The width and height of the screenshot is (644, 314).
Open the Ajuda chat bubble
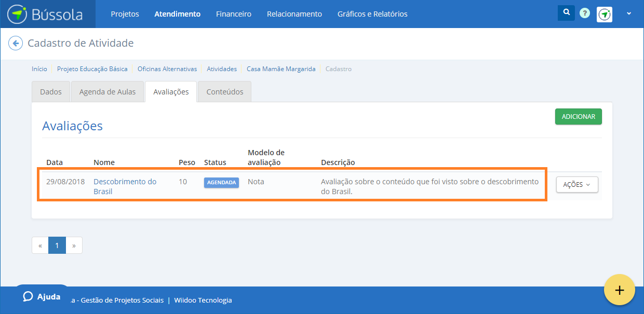[x=42, y=296]
